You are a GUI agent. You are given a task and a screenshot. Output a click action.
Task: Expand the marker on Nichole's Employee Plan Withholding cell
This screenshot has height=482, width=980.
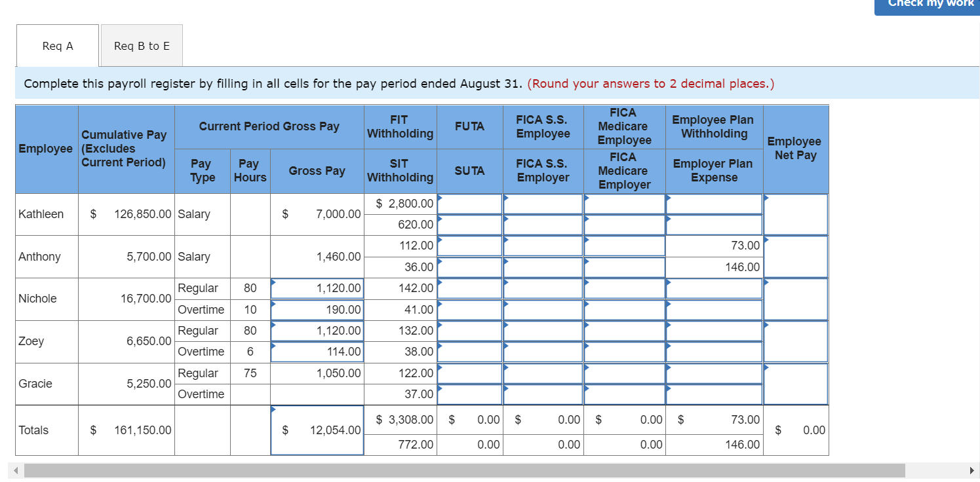pyautogui.click(x=667, y=283)
